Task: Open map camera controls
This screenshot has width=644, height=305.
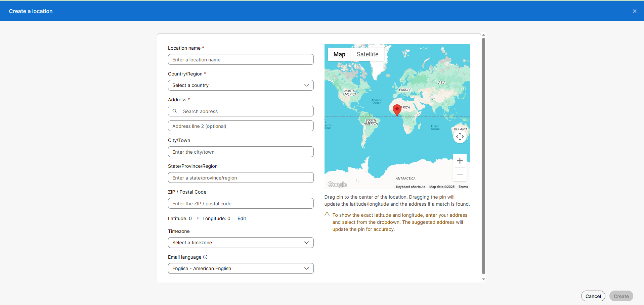Action: click(460, 137)
